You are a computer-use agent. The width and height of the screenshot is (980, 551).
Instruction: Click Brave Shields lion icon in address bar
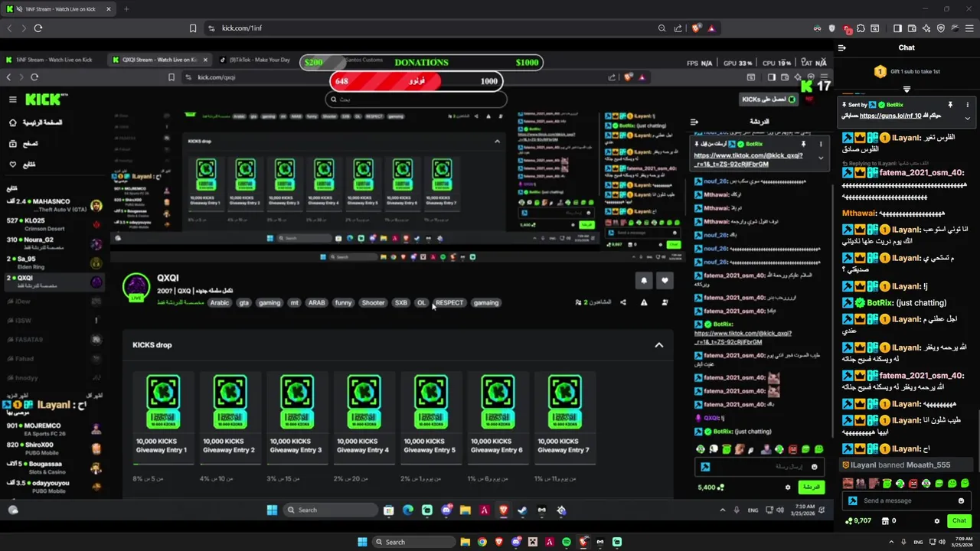pos(697,28)
